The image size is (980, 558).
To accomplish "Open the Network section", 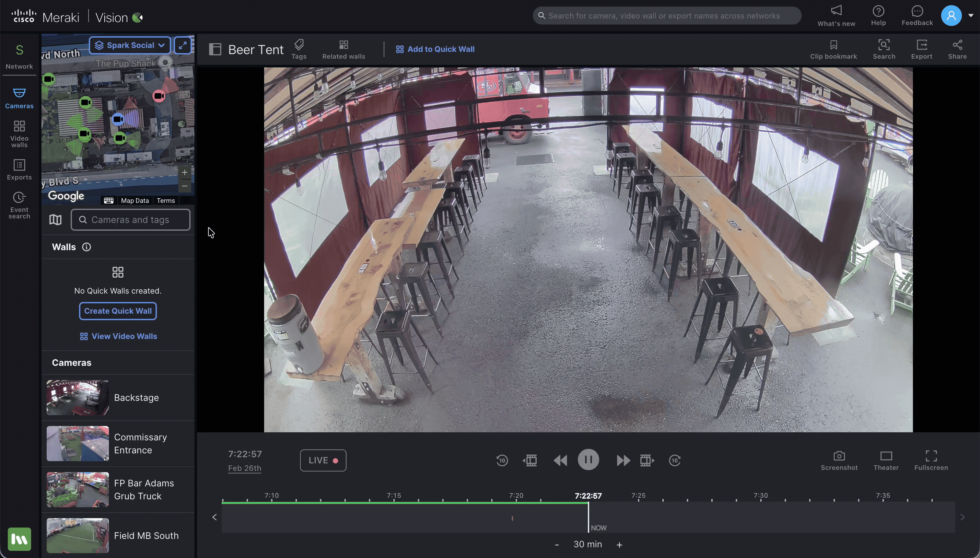I will pyautogui.click(x=19, y=56).
